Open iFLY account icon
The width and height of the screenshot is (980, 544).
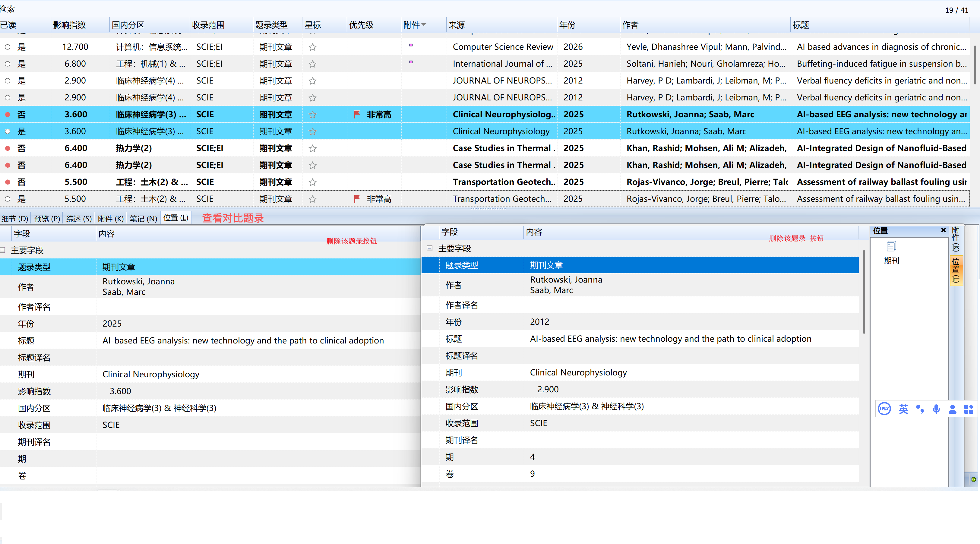click(952, 409)
